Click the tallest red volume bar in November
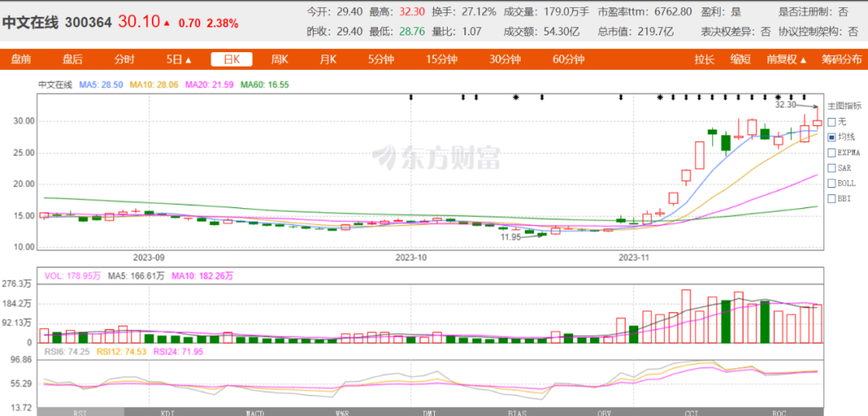This screenshot has width=868, height=416. click(686, 316)
